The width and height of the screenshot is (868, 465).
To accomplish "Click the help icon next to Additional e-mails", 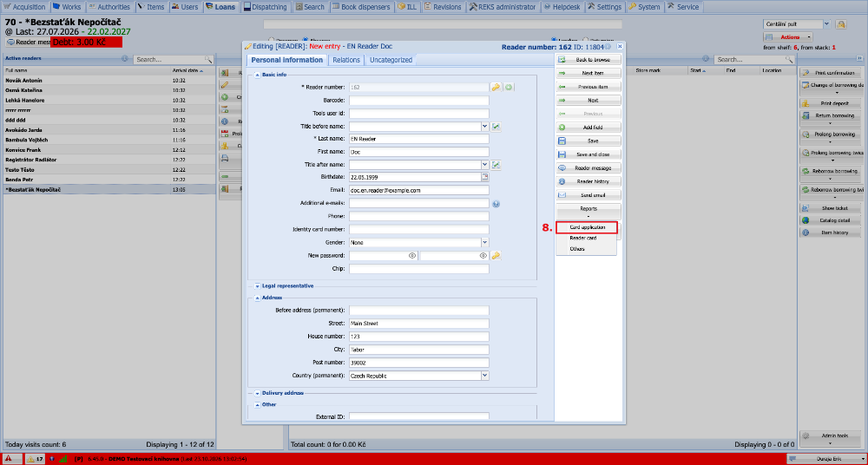I will pyautogui.click(x=496, y=204).
